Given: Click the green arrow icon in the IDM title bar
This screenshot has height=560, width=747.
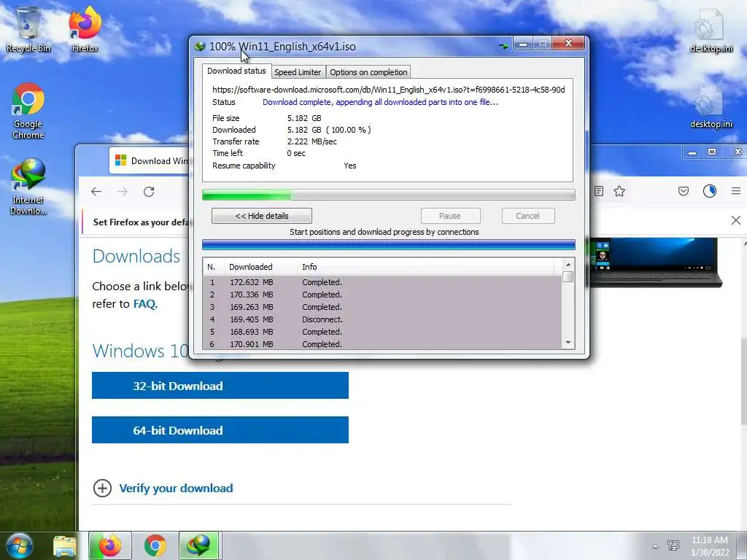Looking at the screenshot, I should 503,46.
